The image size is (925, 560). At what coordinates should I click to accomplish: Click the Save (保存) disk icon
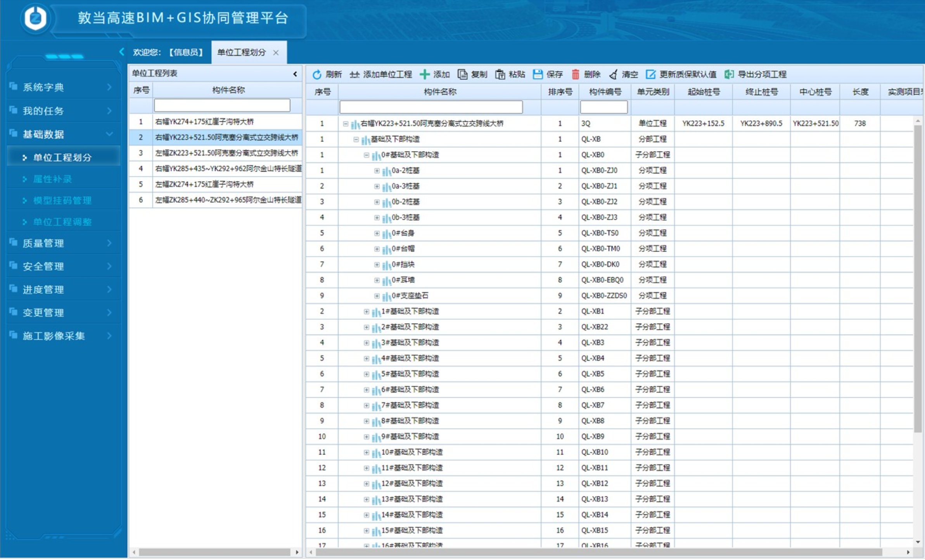538,74
